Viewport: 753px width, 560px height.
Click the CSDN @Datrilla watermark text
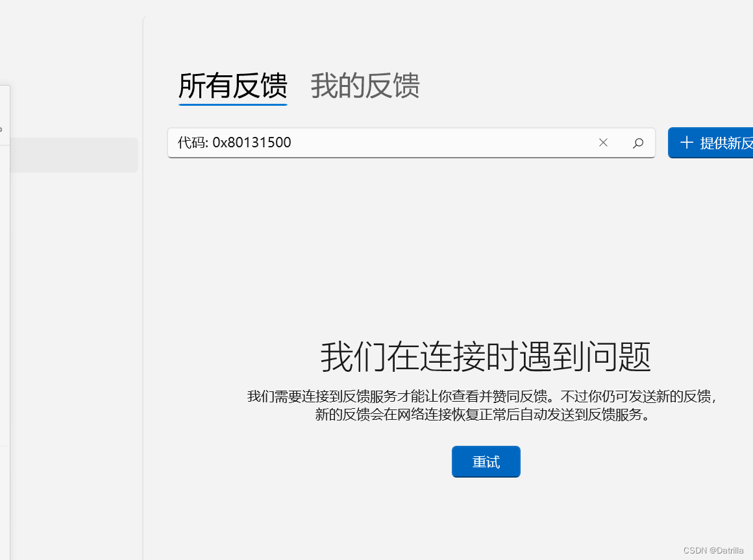point(712,550)
